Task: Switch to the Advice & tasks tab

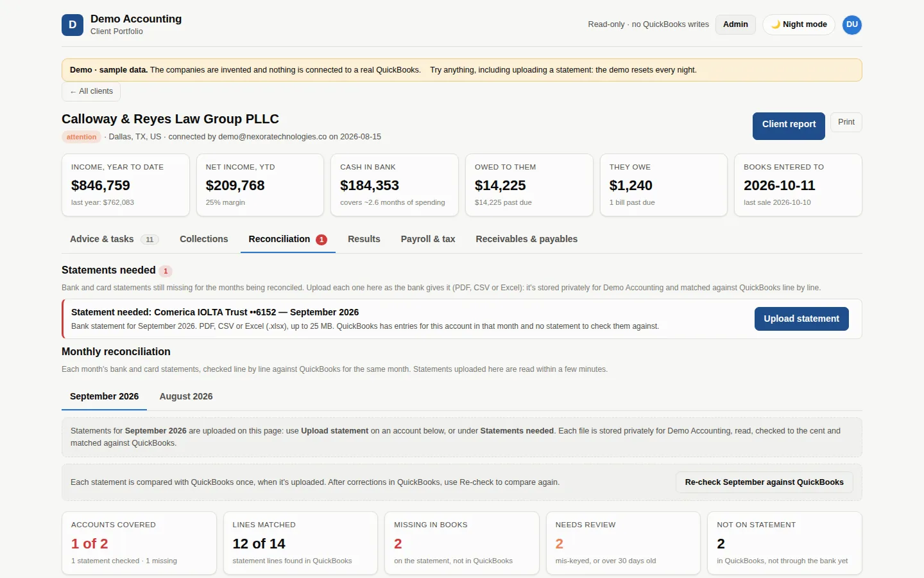Action: (x=114, y=239)
